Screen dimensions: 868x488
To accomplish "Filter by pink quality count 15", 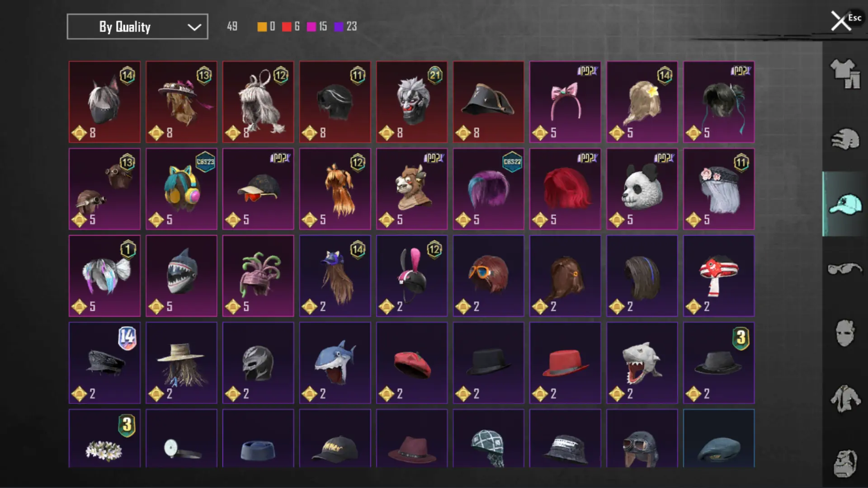I will click(317, 27).
